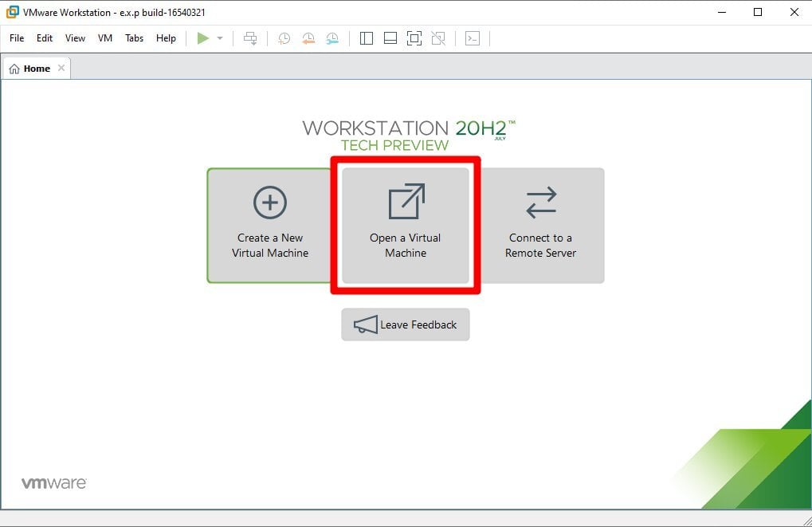Click Send Ctrl+Alt+Del toolbar icon
The image size is (812, 527).
point(251,38)
